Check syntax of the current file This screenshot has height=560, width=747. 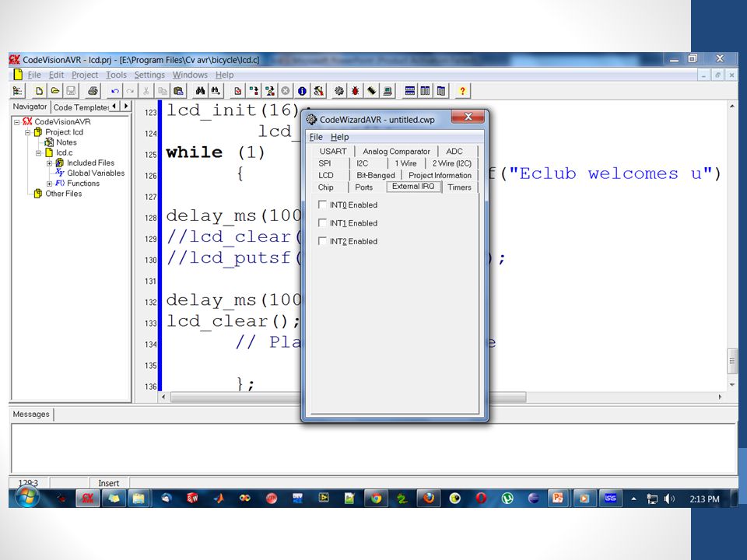238,90
